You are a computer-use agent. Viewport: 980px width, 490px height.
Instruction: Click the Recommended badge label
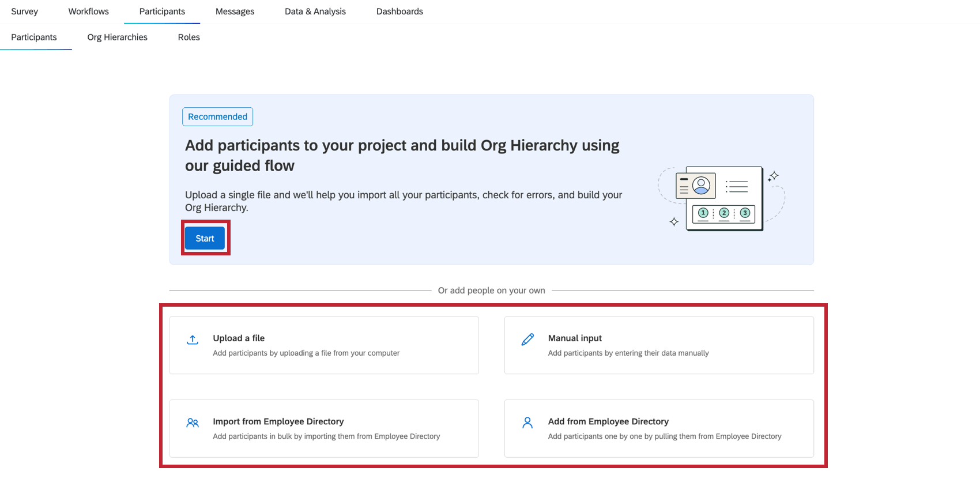tap(217, 116)
